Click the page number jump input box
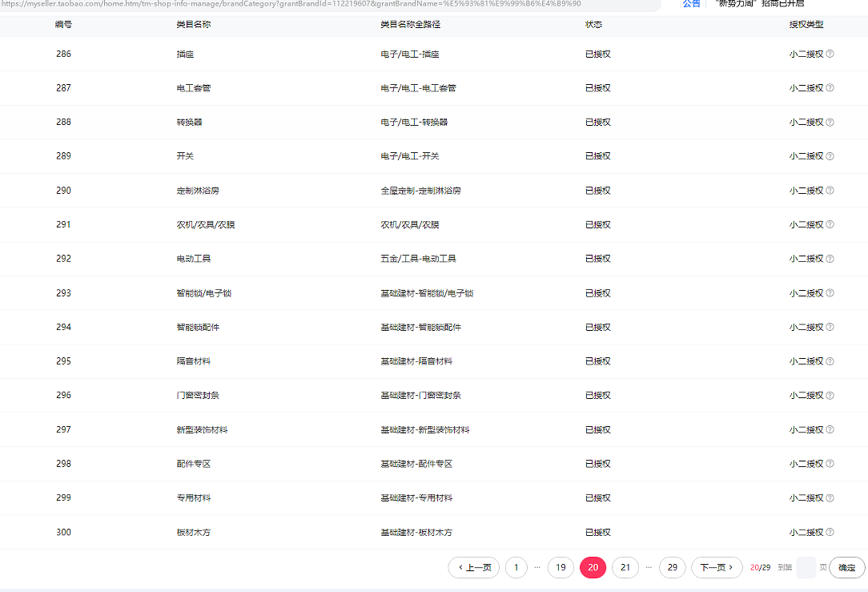 [x=806, y=568]
